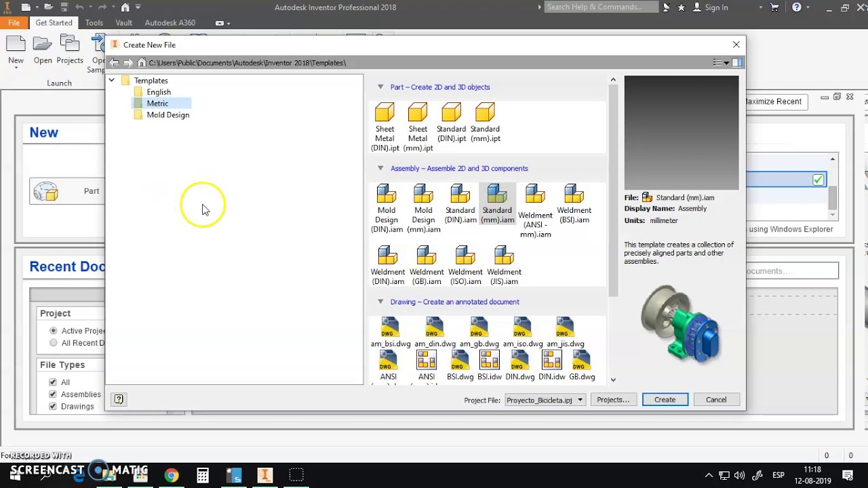Toggle All file types checkbox

tap(53, 382)
